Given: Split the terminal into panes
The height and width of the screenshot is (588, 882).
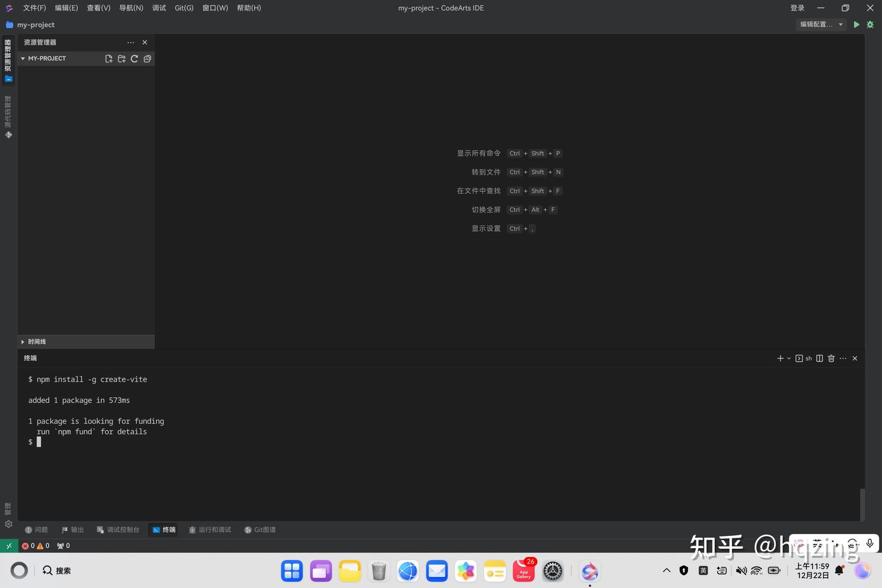Looking at the screenshot, I should 820,358.
